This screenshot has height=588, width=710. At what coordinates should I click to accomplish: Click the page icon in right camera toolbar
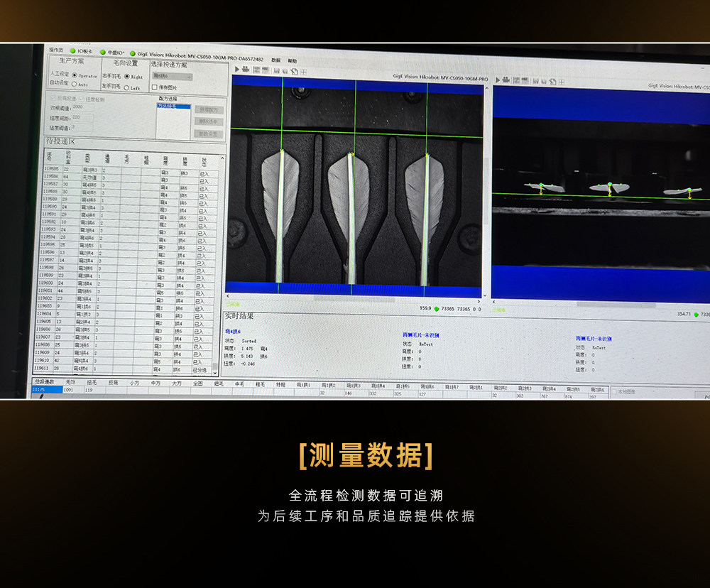(552, 82)
